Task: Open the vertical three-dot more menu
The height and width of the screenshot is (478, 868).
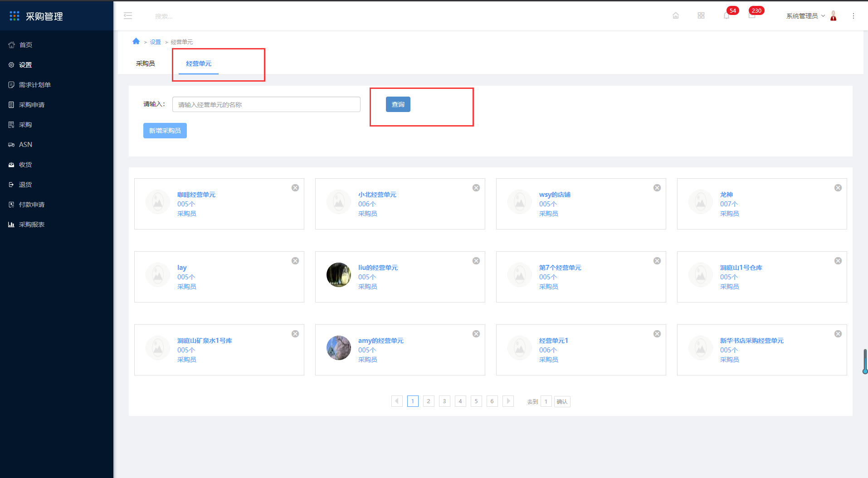Action: (x=853, y=16)
